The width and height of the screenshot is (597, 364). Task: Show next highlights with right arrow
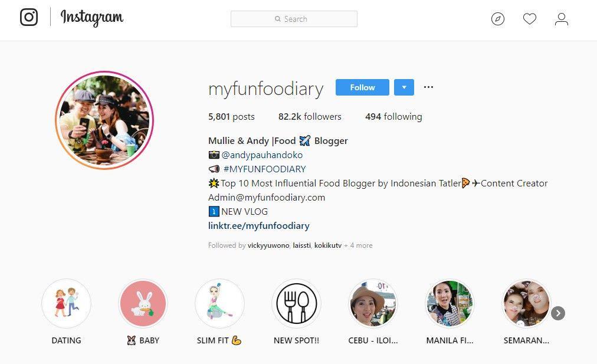558,313
